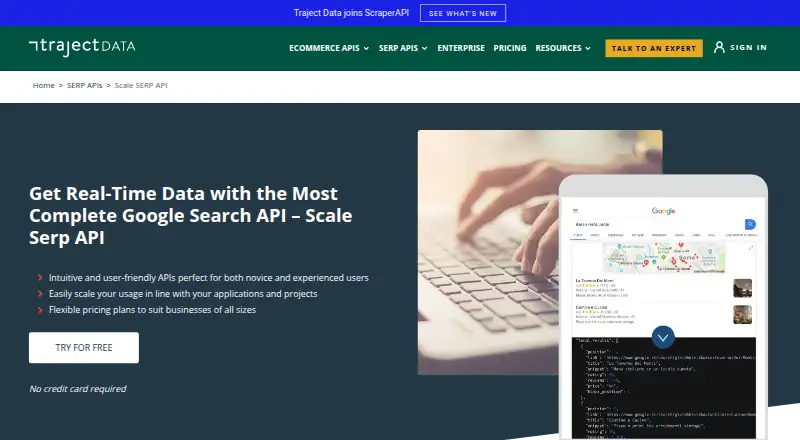Click the blue search icon in Google mockup
Viewport: 800px width, 440px height.
(750, 224)
